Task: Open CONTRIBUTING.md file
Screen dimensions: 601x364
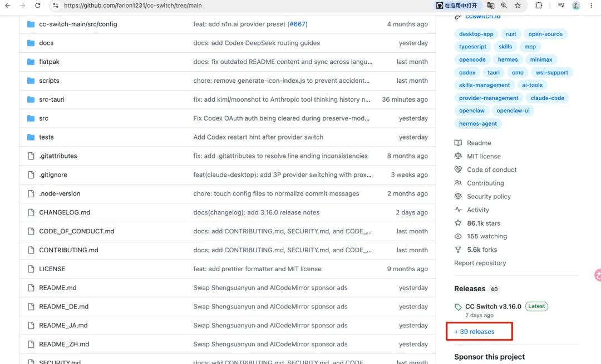Action: click(x=68, y=250)
